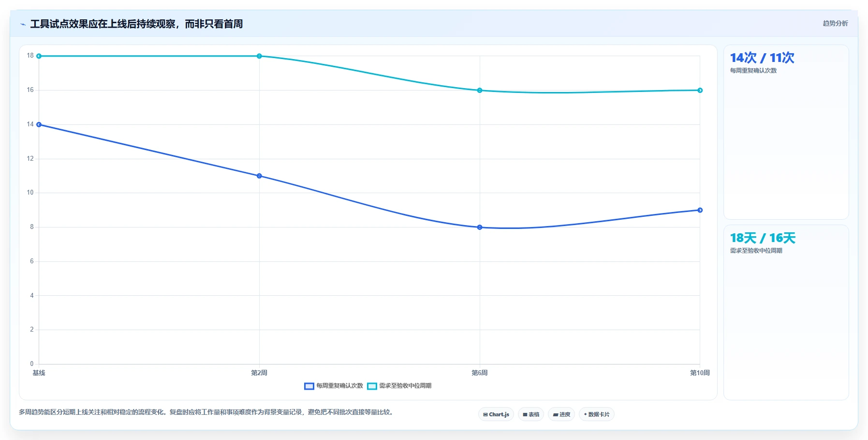This screenshot has width=868, height=440.
Task: Select the cyan data point at 第6周
Action: click(x=480, y=90)
